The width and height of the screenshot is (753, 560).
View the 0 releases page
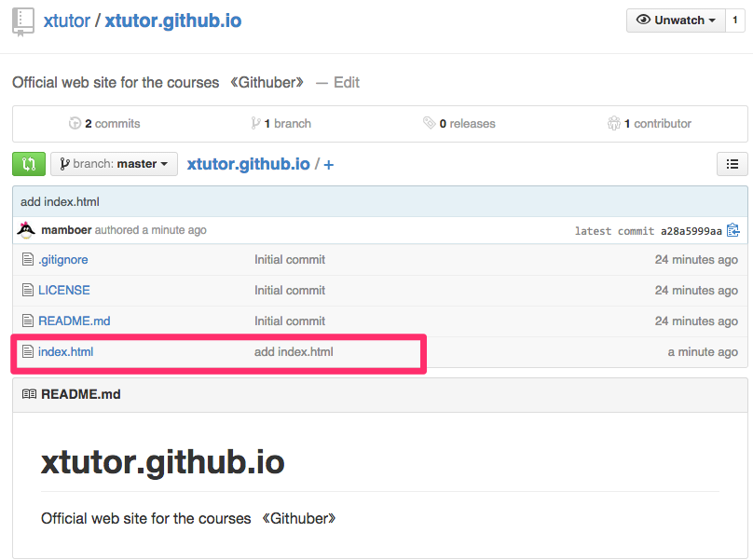[467, 123]
